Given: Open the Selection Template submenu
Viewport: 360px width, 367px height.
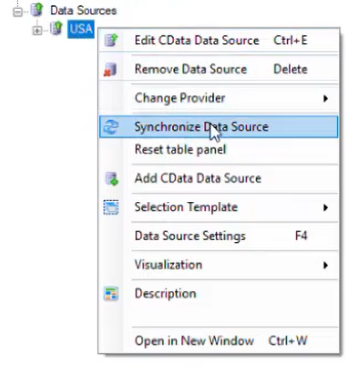Looking at the screenshot, I should coord(219,207).
